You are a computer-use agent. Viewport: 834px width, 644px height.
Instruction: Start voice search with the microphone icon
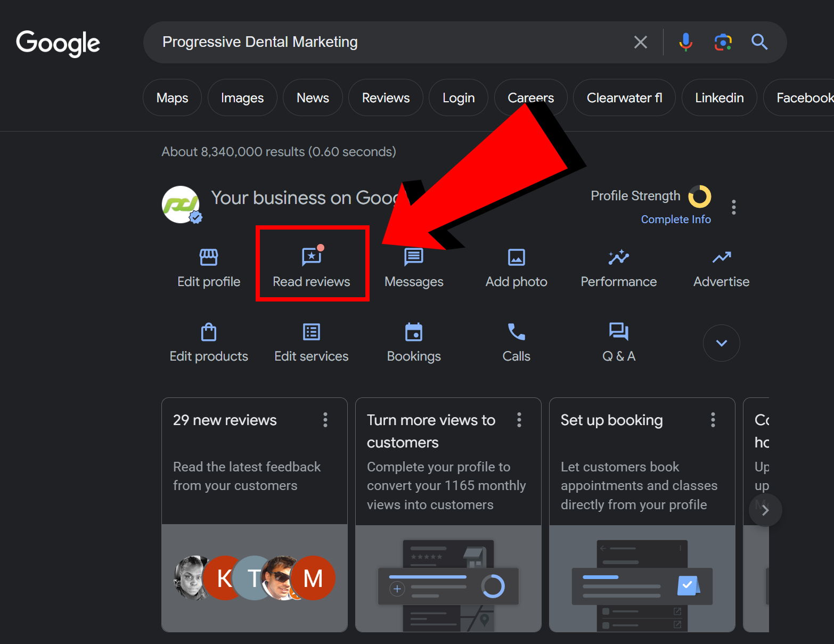[686, 42]
